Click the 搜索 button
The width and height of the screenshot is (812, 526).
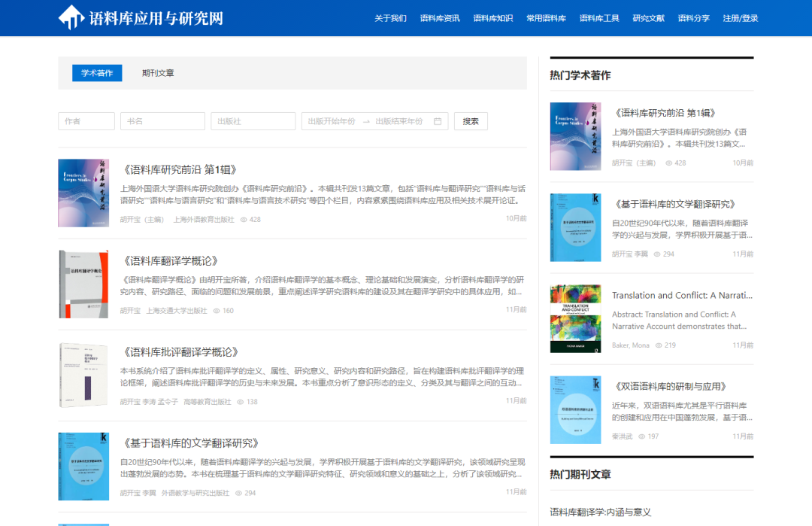point(471,121)
